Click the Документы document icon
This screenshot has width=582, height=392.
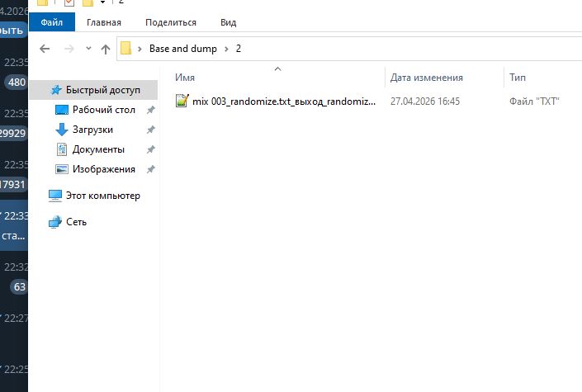[x=62, y=149]
